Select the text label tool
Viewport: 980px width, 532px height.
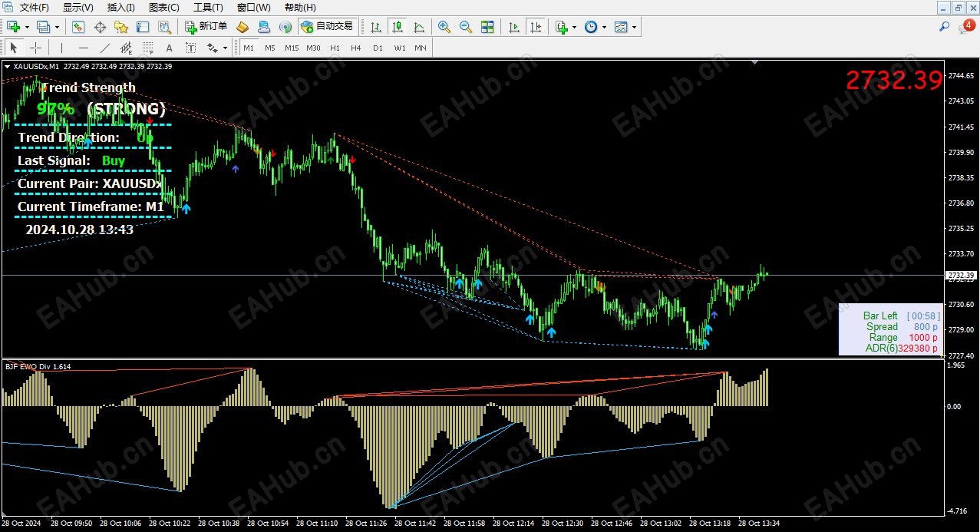click(191, 48)
